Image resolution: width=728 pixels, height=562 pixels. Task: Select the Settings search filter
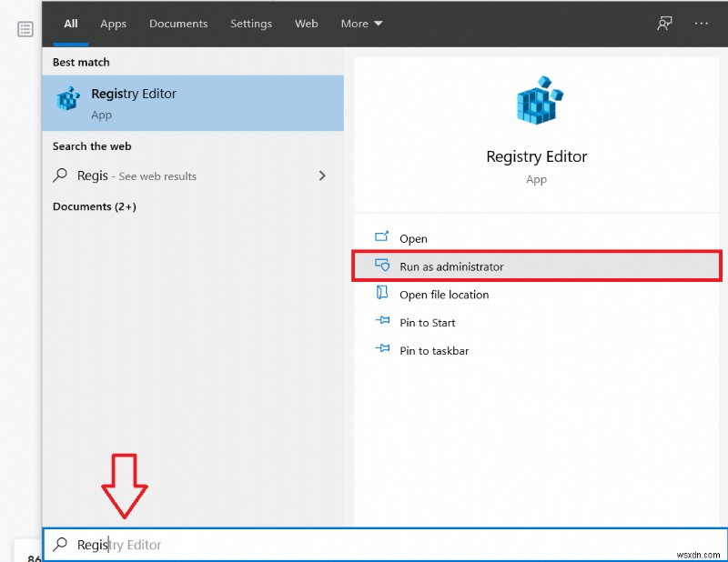pos(251,24)
